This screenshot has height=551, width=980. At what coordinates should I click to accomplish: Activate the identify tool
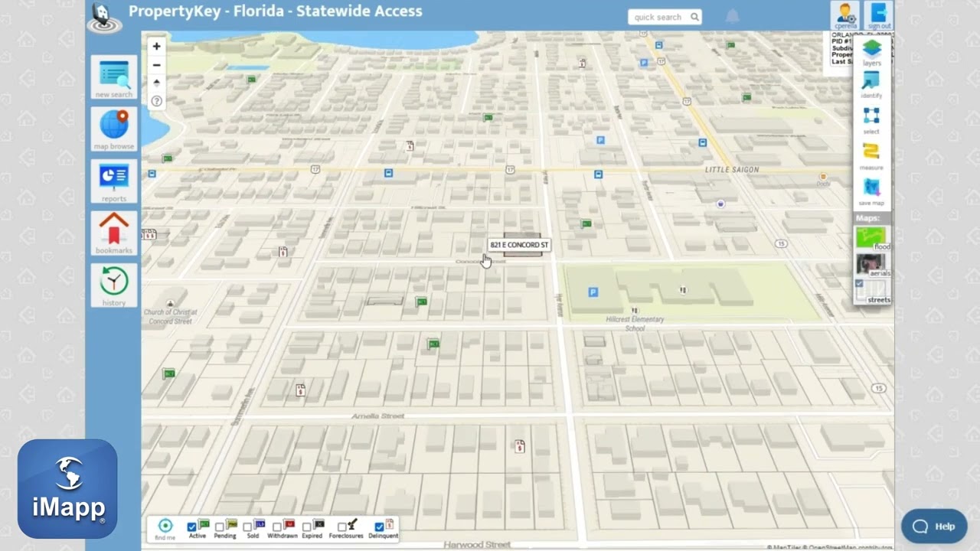click(x=871, y=86)
